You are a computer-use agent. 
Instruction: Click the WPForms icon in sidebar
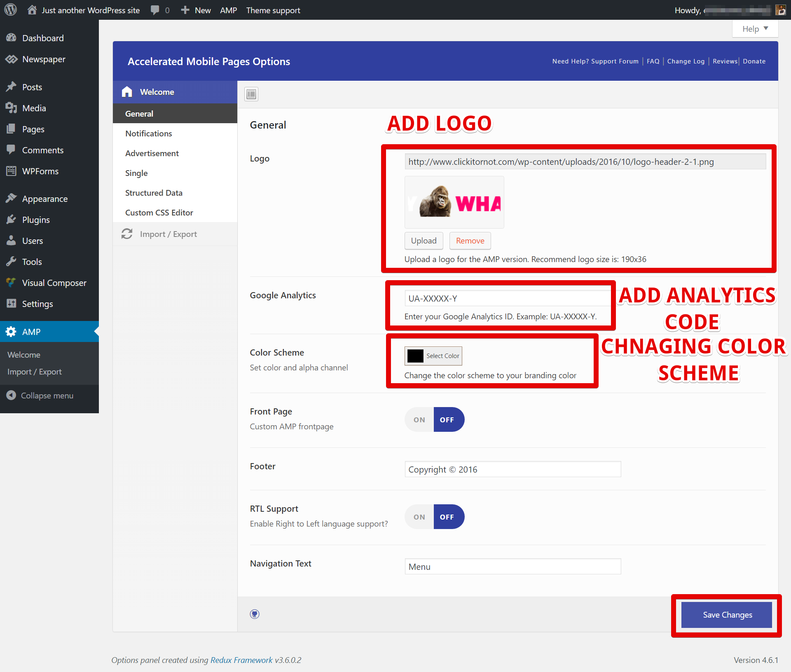click(11, 171)
